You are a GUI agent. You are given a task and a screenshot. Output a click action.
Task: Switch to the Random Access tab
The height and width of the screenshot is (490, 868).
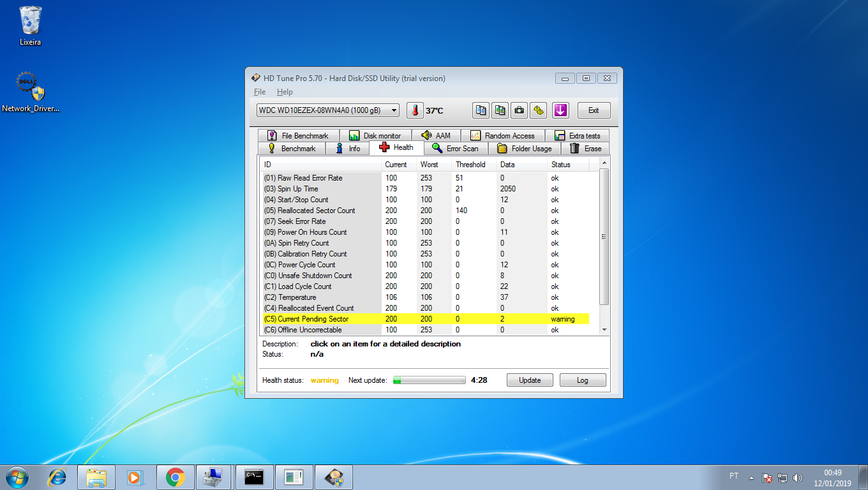tap(503, 135)
